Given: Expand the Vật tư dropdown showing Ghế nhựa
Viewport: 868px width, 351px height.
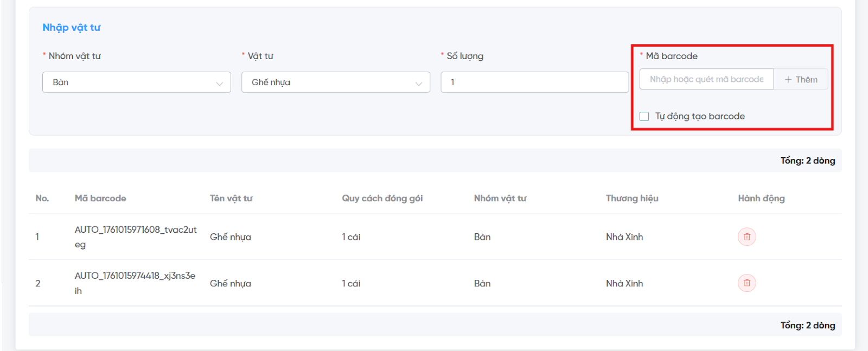Looking at the screenshot, I should point(335,82).
